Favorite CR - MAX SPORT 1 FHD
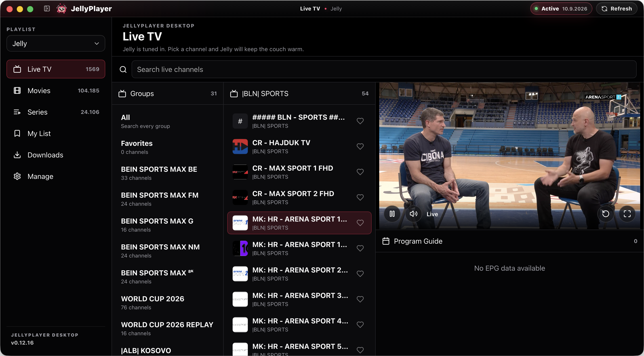Image resolution: width=644 pixels, height=356 pixels. point(360,172)
